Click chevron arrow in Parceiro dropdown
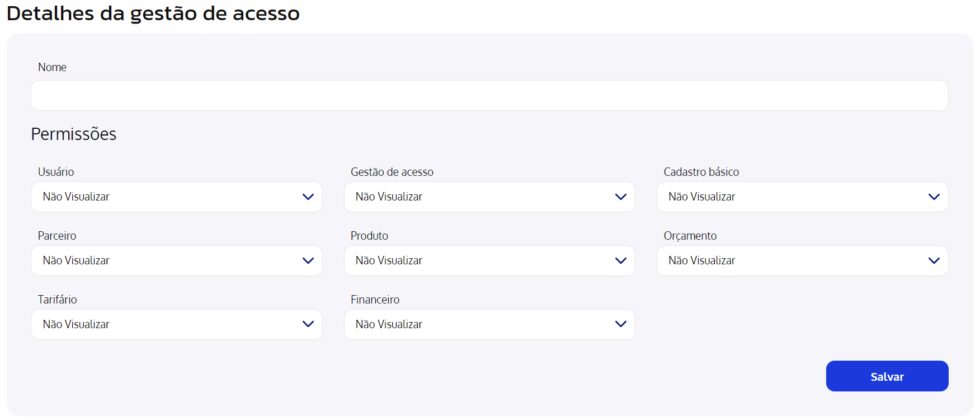This screenshot has width=980, height=420. [x=308, y=260]
